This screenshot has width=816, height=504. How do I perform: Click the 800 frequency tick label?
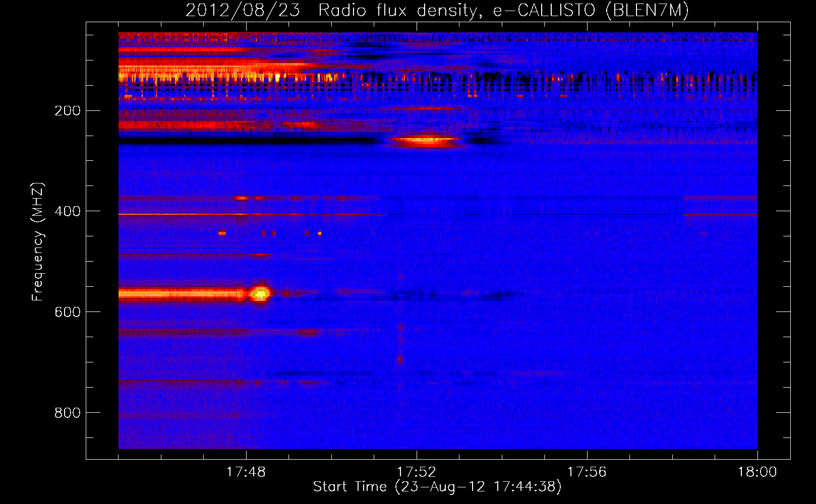(68, 413)
